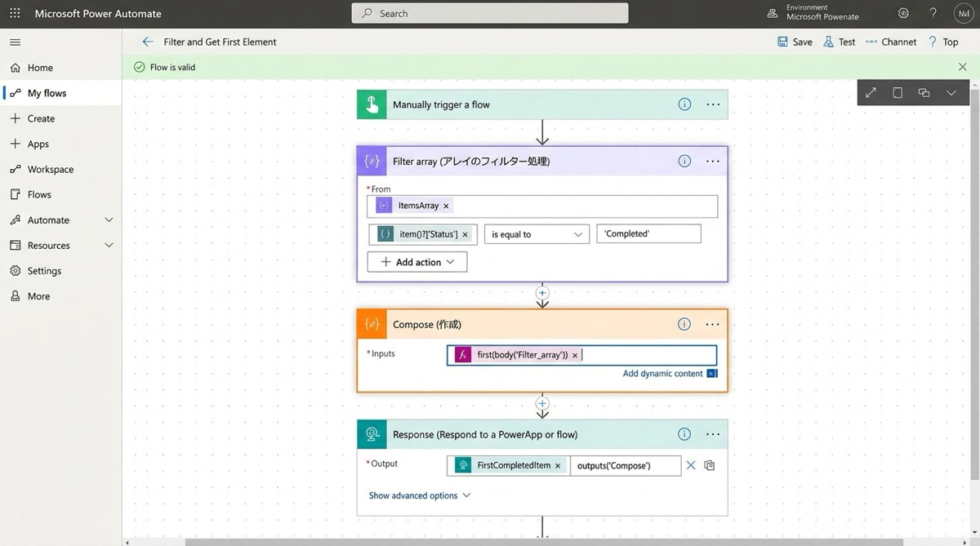Expand Show advanced options
This screenshot has height=546, width=980.
coord(419,495)
